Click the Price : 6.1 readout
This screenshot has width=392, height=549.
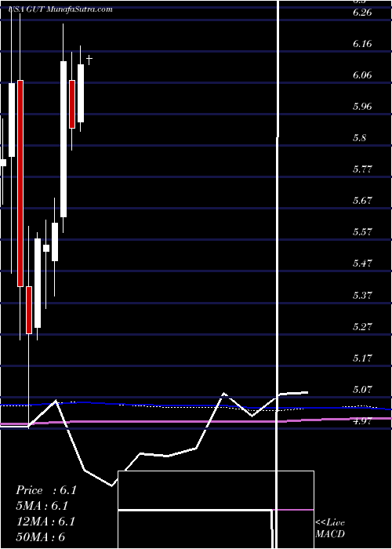[46, 490]
